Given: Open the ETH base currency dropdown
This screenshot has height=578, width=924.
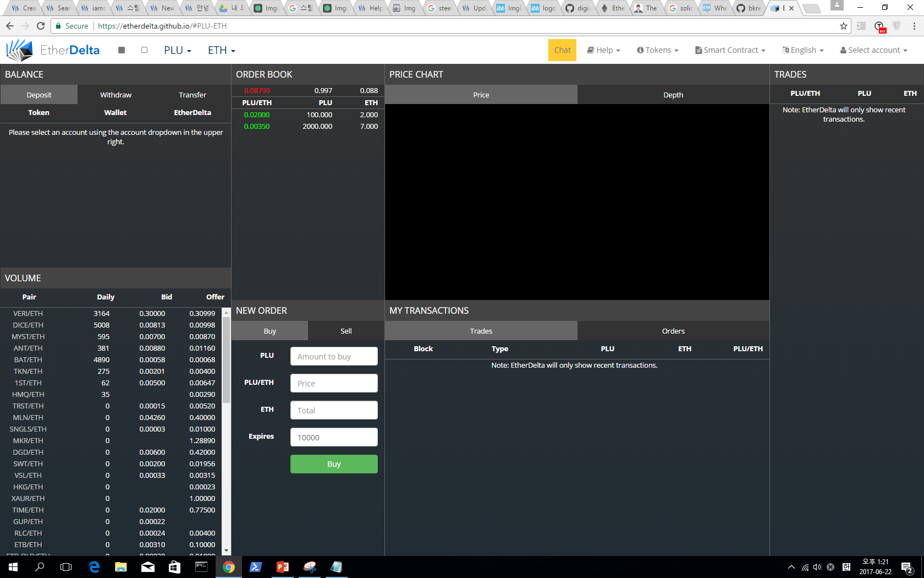Looking at the screenshot, I should point(222,50).
